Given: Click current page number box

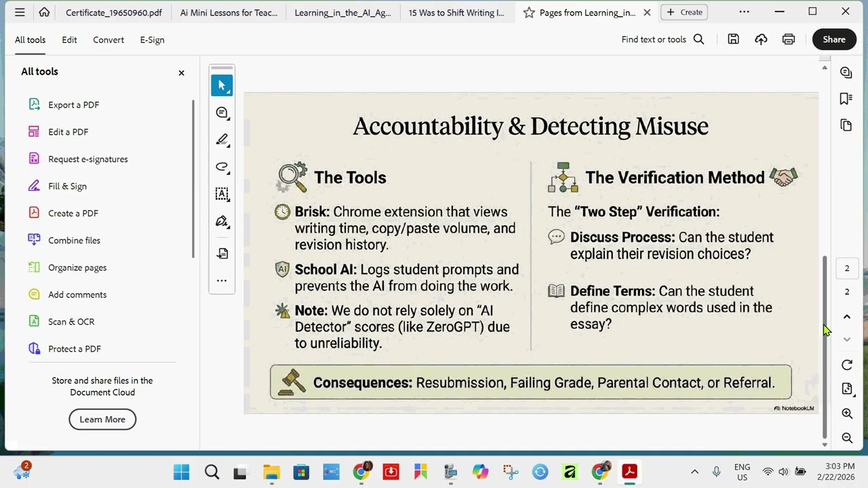Looking at the screenshot, I should (847, 268).
